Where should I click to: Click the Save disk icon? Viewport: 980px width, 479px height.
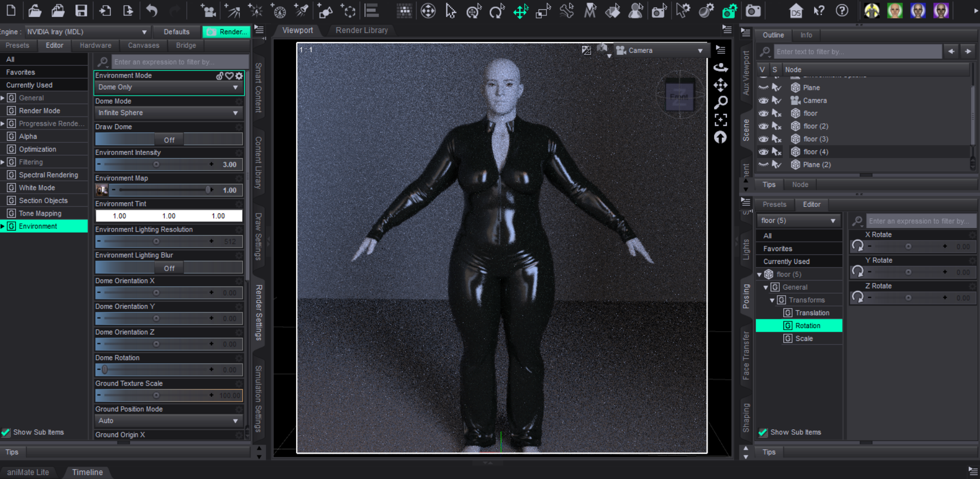81,10
